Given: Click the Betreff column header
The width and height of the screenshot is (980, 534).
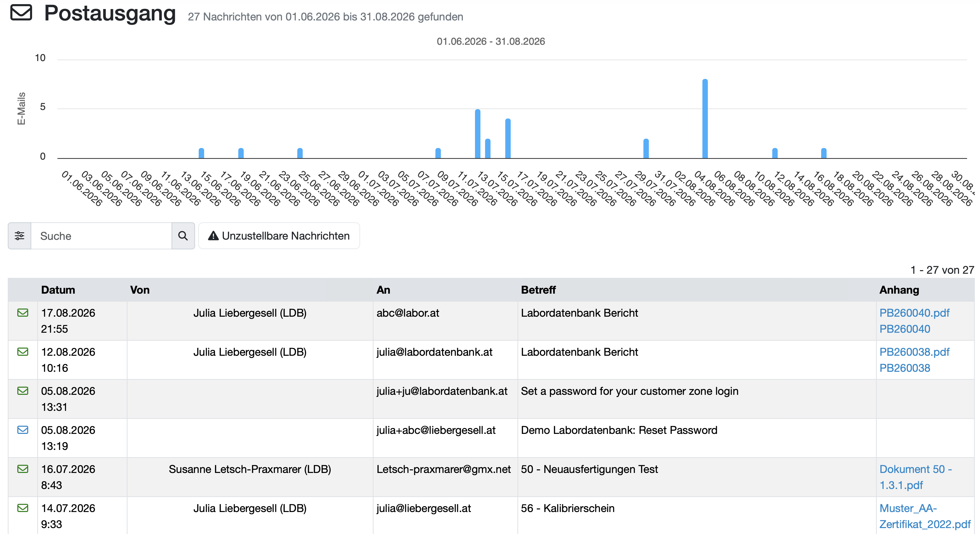Looking at the screenshot, I should [538, 290].
